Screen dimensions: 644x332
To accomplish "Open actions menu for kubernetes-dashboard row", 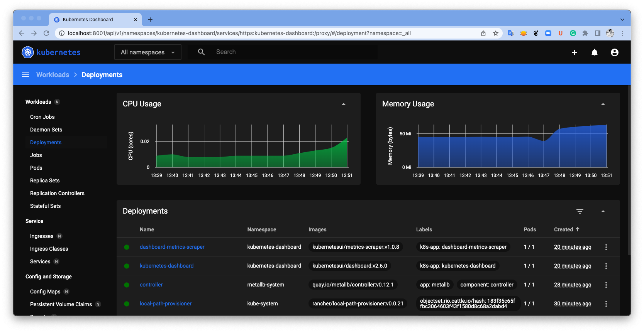I will pos(606,266).
